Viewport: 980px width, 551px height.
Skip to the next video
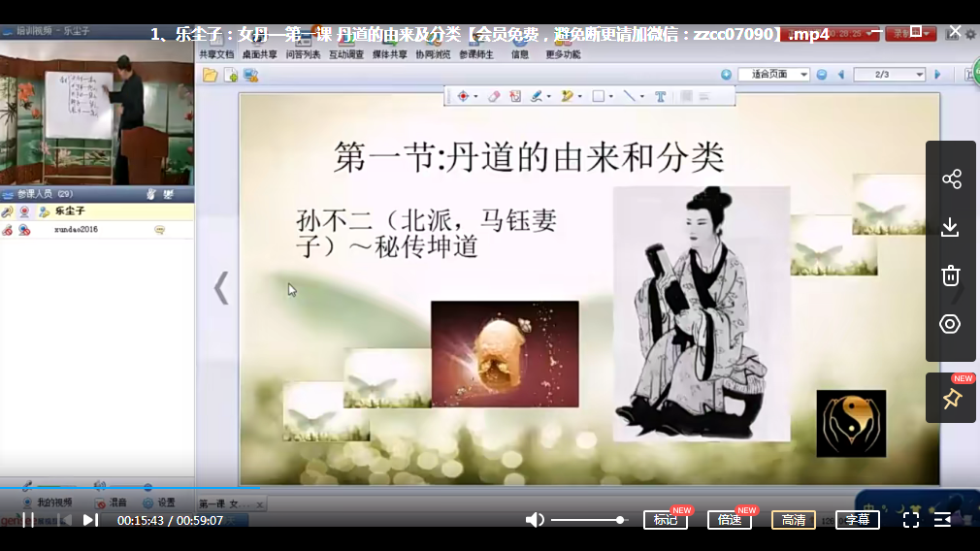click(x=90, y=520)
